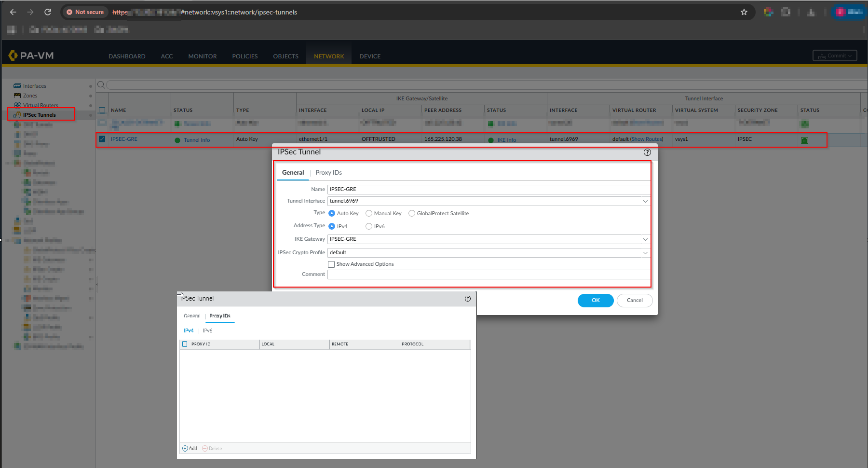Screen dimensions: 868x468
Task: Expand the IKE Gateway dropdown
Action: pos(645,239)
